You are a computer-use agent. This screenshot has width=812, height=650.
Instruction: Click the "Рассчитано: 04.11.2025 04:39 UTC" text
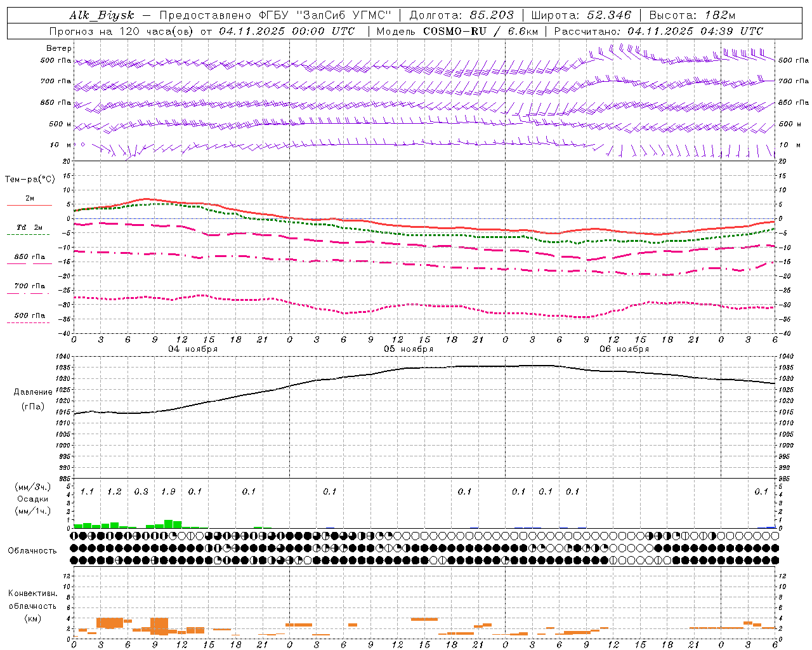[658, 31]
